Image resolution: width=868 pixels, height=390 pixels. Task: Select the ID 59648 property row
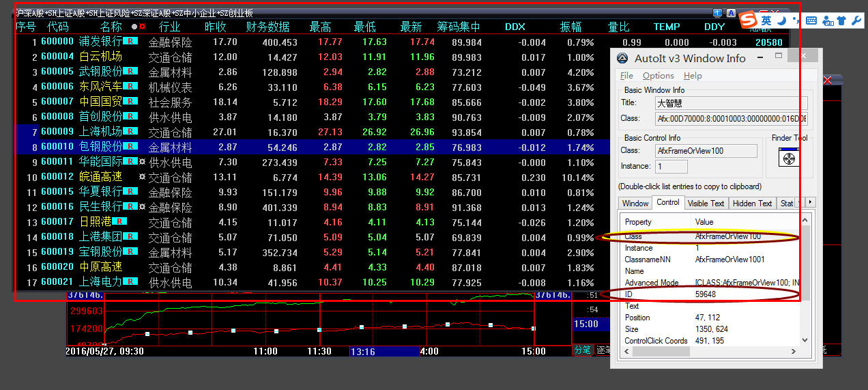point(710,294)
